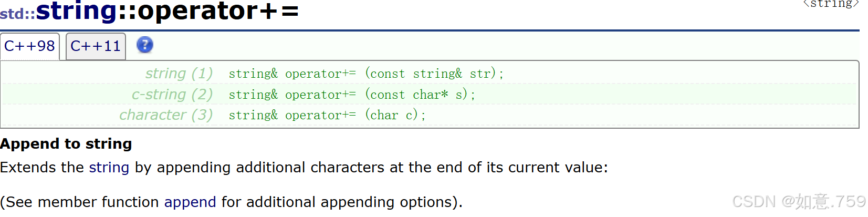
Task: Switch to the C++11 tab
Action: [x=96, y=46]
